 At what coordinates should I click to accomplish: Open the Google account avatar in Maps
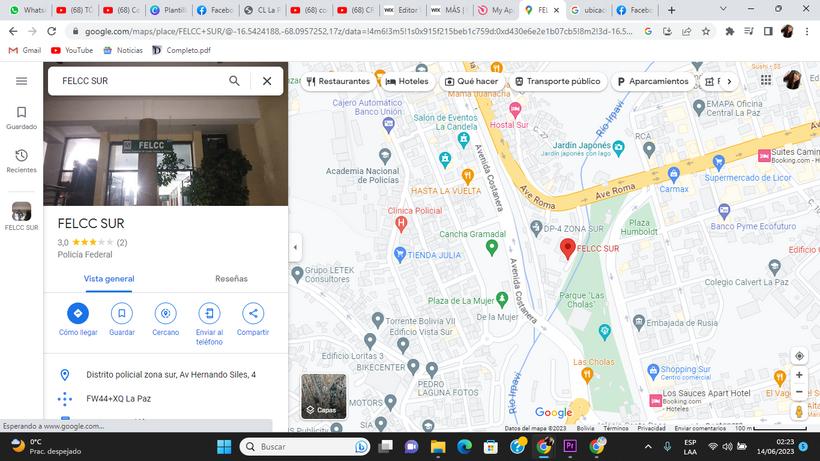coord(792,80)
